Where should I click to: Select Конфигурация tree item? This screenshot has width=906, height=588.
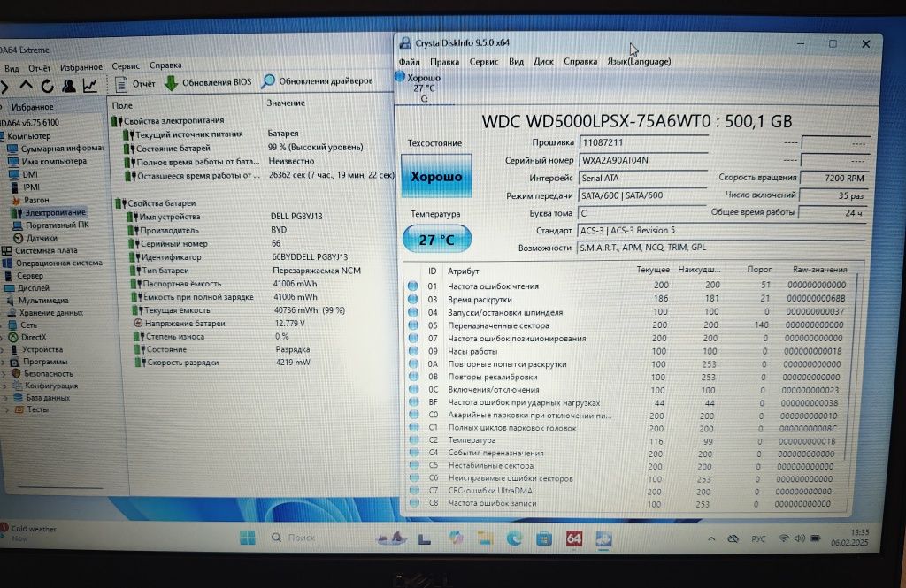point(45,386)
